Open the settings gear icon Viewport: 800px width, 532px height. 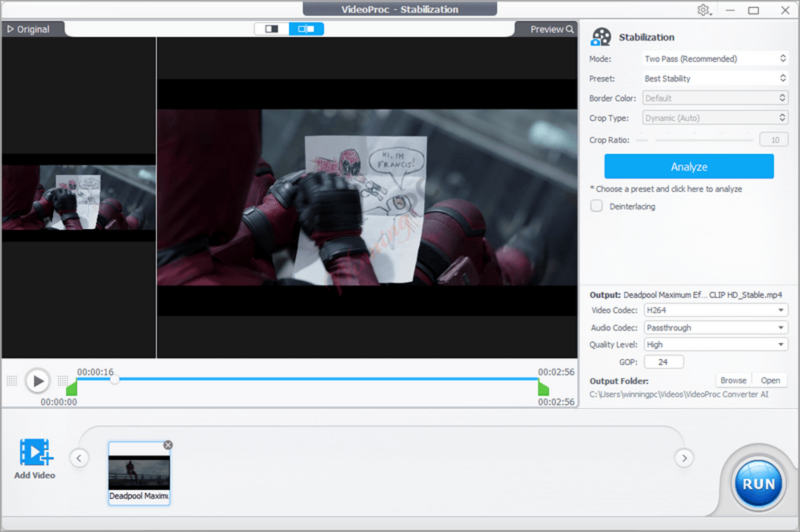point(704,10)
